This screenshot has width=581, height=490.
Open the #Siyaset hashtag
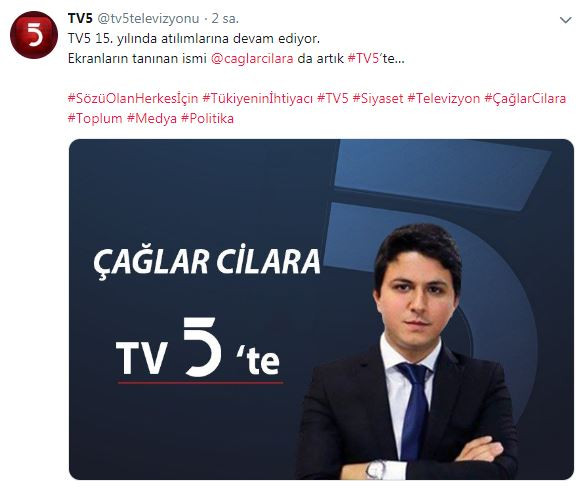(378, 98)
